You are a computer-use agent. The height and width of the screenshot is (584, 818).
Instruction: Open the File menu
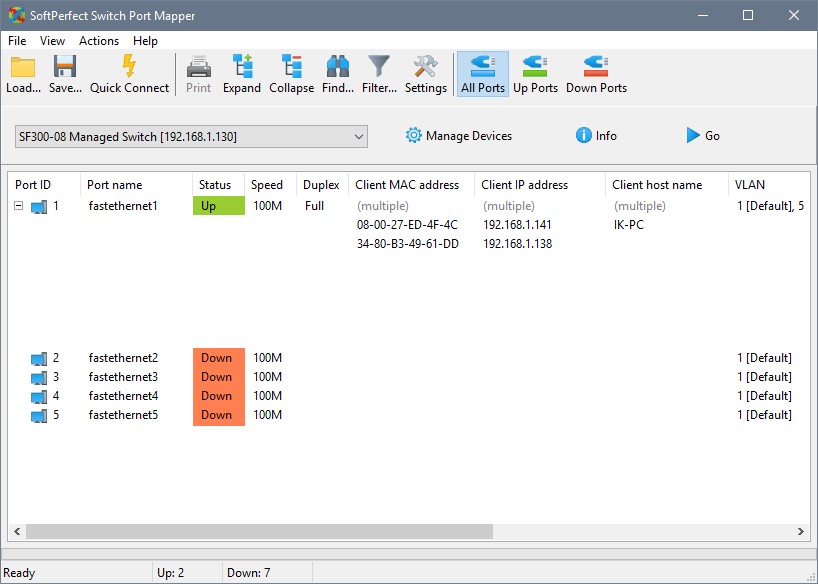tap(17, 41)
